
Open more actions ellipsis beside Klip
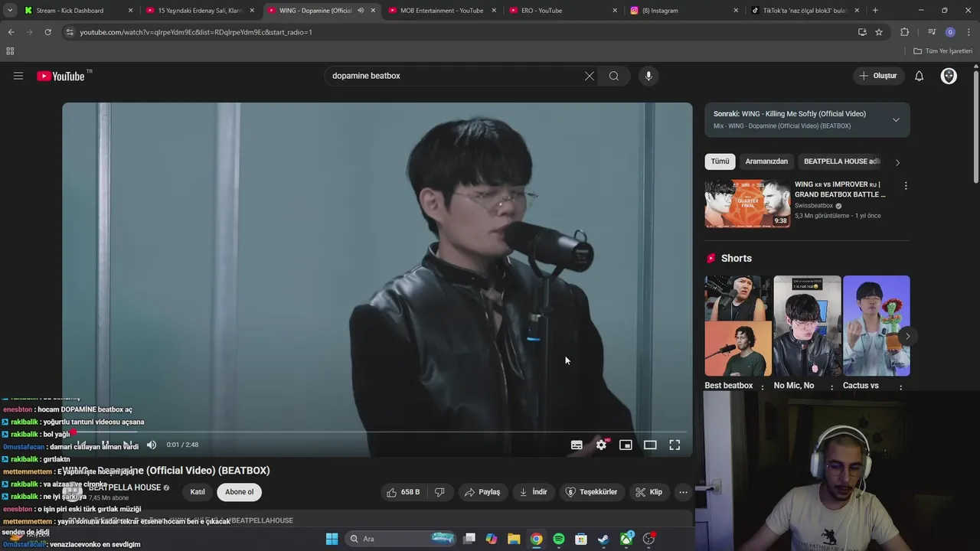point(683,492)
